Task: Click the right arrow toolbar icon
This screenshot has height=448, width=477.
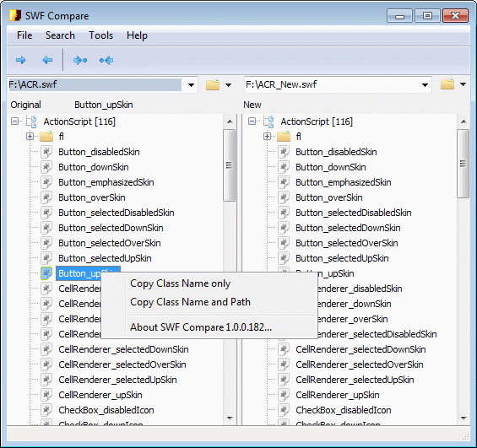Action: coord(21,60)
